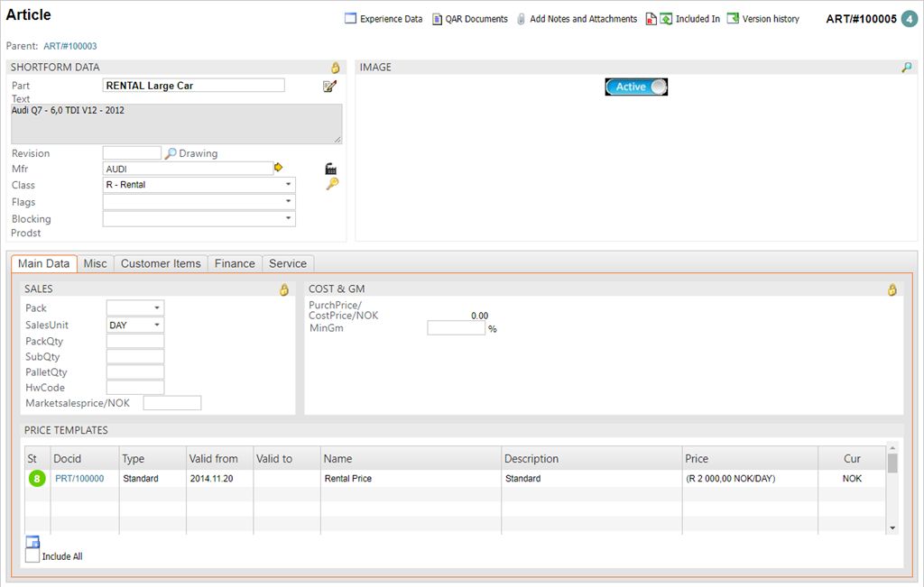Click the factory icon next to Mfr
Viewport: 924px width, 587px height.
(x=331, y=169)
